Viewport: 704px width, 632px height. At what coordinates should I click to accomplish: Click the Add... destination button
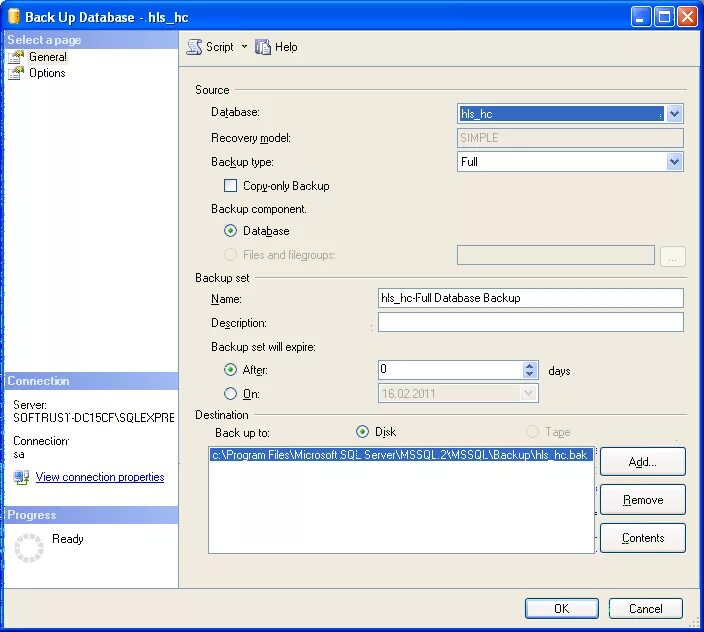point(642,461)
